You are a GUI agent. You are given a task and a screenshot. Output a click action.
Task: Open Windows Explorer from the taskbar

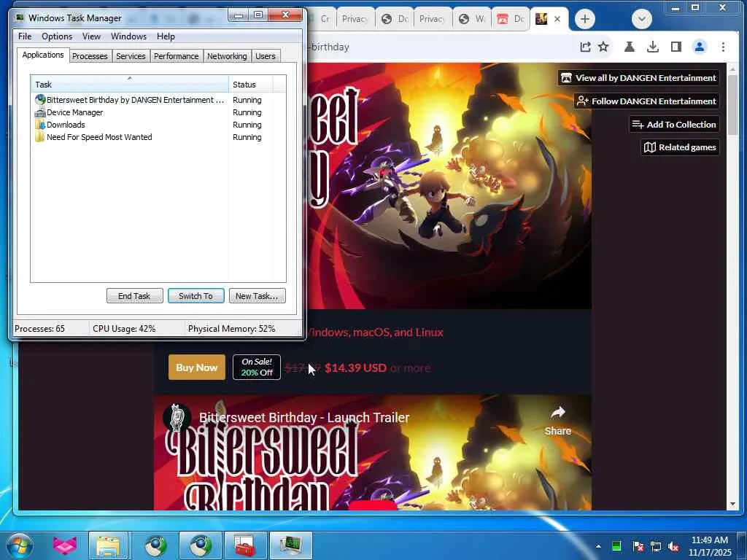[108, 545]
